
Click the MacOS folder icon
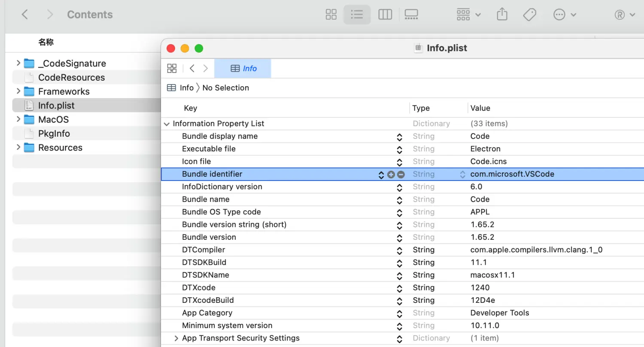coord(29,120)
